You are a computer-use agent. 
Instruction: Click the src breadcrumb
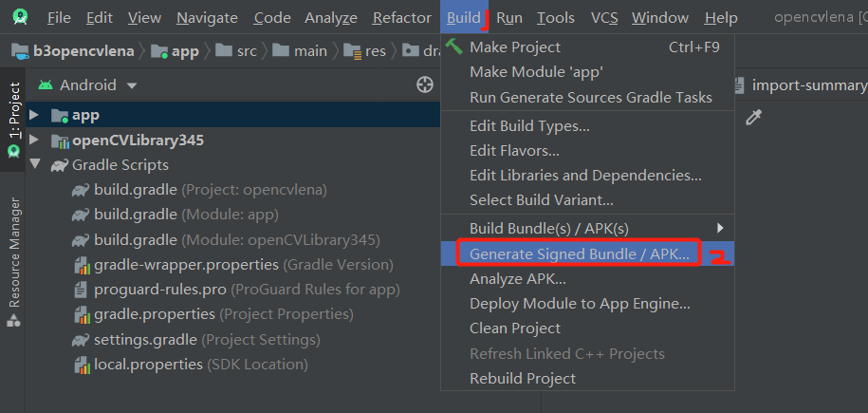click(236, 51)
